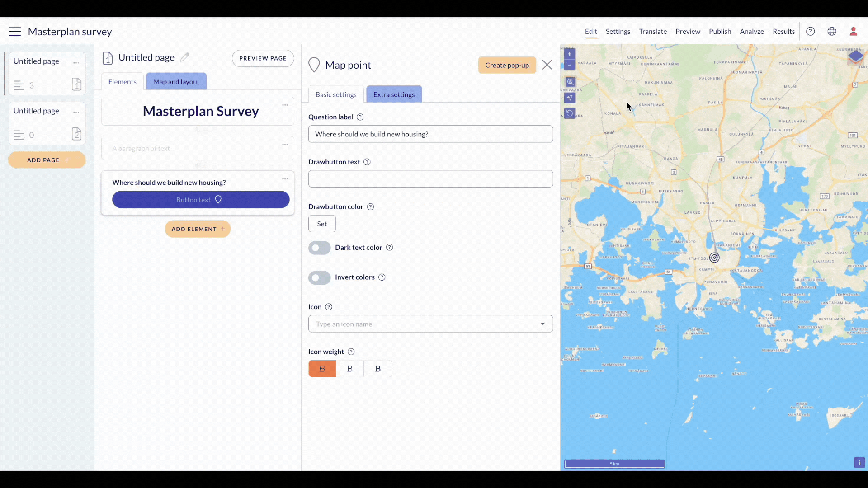The image size is (868, 488).
Task: Zoom in on the map
Action: tap(570, 54)
